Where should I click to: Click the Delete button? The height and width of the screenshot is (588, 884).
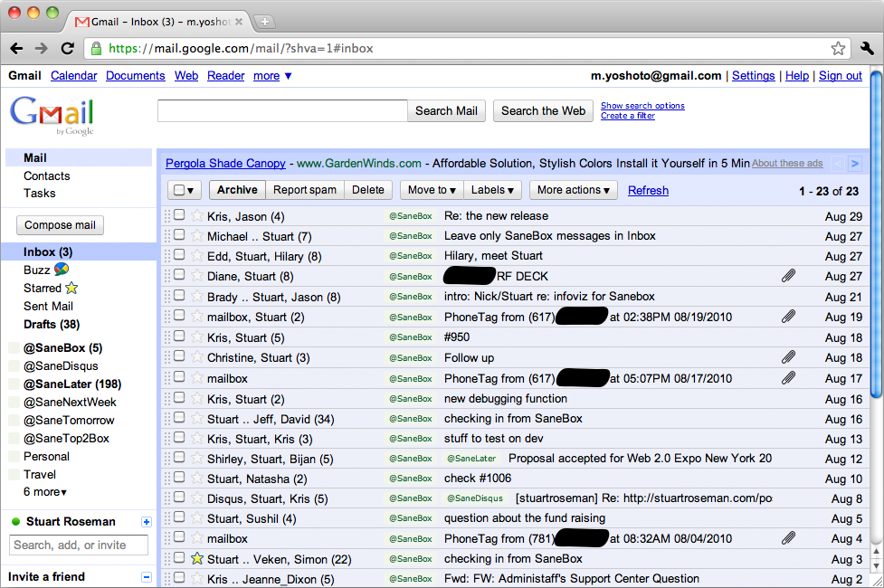pyautogui.click(x=368, y=190)
